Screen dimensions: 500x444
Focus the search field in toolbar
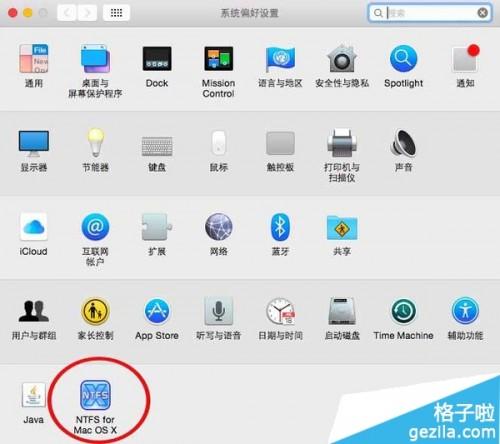coord(430,13)
